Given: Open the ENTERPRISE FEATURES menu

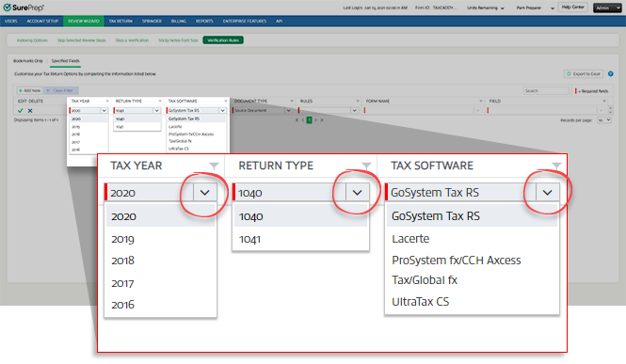Looking at the screenshot, I should pyautogui.click(x=245, y=21).
